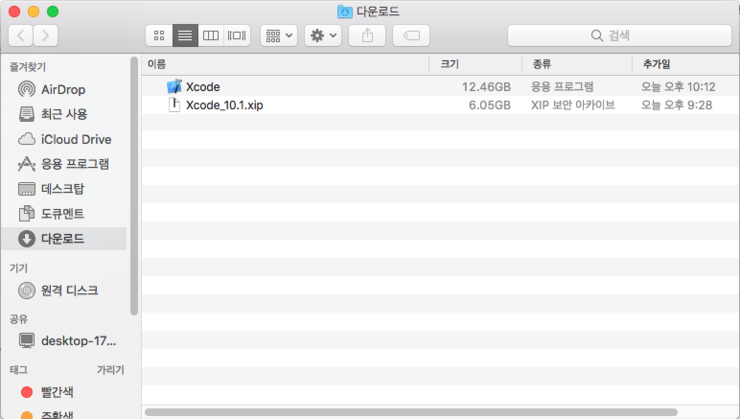Open iCloud Drive in the sidebar
740x419 pixels.
(x=75, y=139)
